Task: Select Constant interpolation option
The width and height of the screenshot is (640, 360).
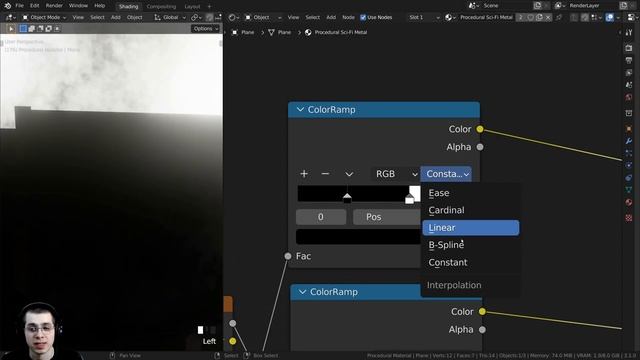Action: tap(471, 262)
